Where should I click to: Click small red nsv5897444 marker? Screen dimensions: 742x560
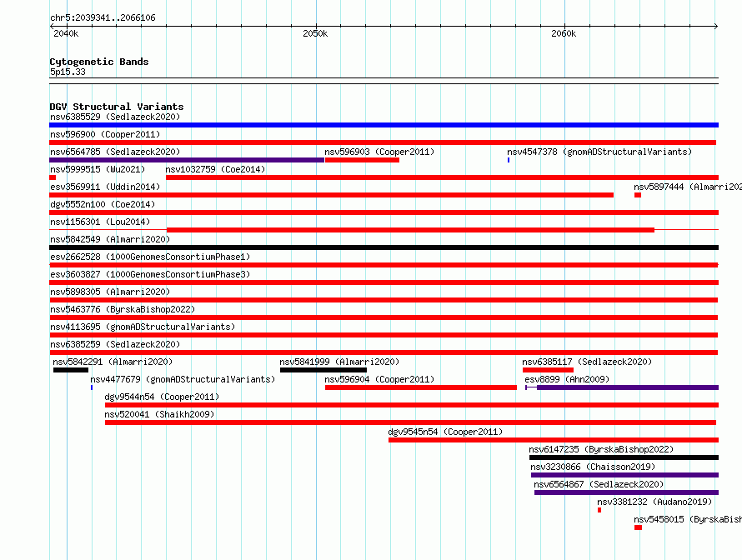(638, 195)
